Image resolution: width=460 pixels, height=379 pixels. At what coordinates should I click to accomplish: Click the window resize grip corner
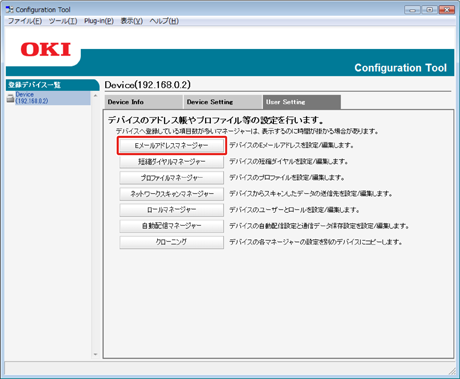click(x=452, y=371)
